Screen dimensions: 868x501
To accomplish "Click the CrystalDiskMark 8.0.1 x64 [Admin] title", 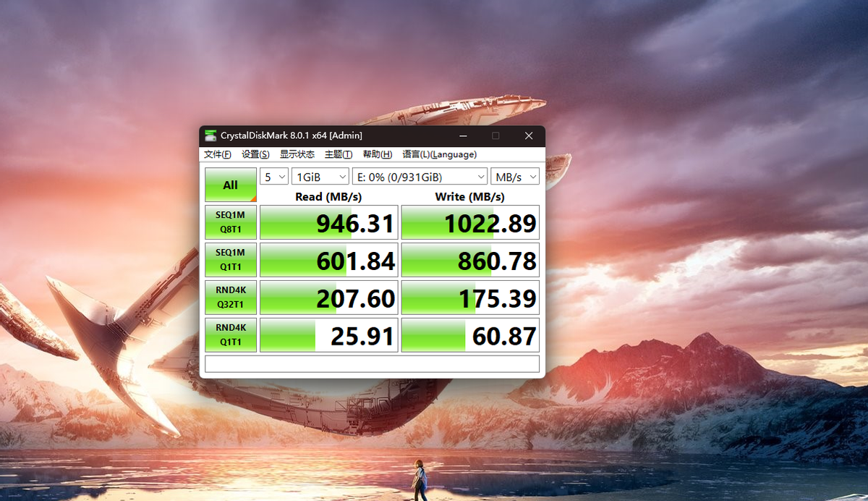I will (292, 135).
